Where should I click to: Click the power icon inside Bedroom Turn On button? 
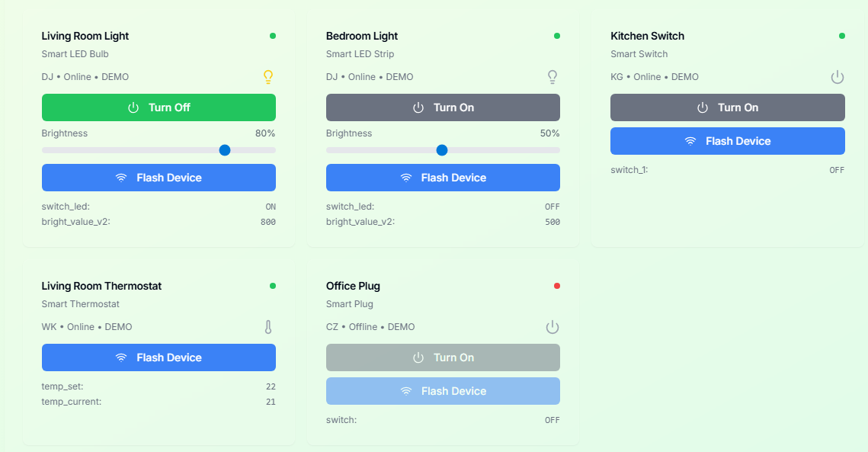tap(418, 107)
